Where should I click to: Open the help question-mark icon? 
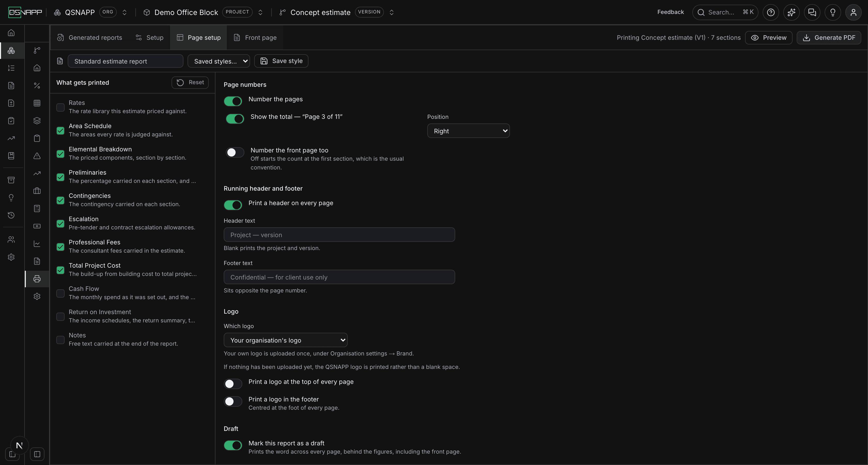click(x=771, y=12)
